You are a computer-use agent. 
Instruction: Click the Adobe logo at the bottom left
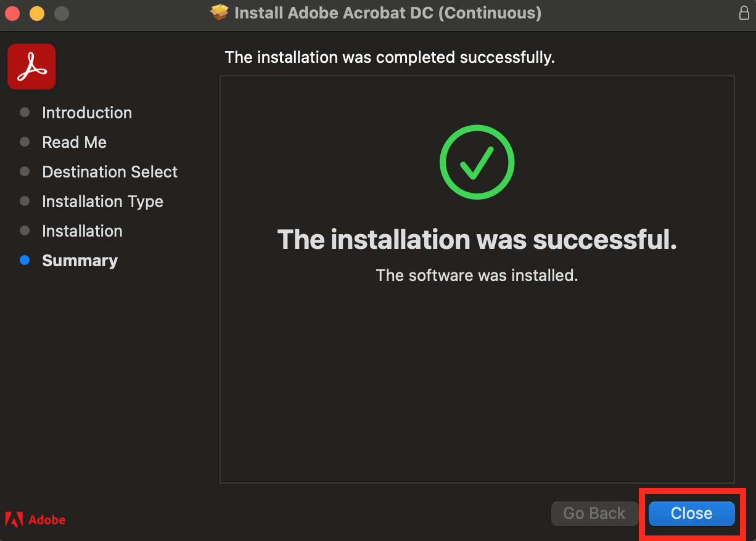coord(35,519)
